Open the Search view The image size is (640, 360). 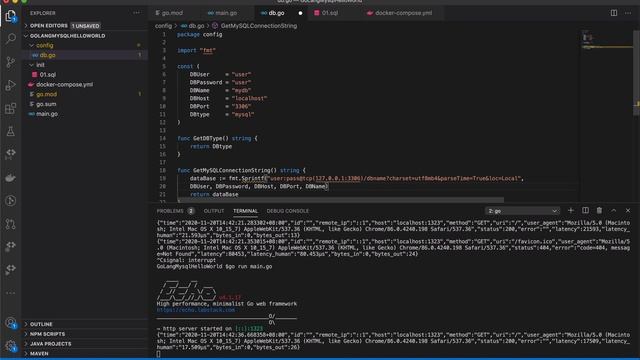11,38
